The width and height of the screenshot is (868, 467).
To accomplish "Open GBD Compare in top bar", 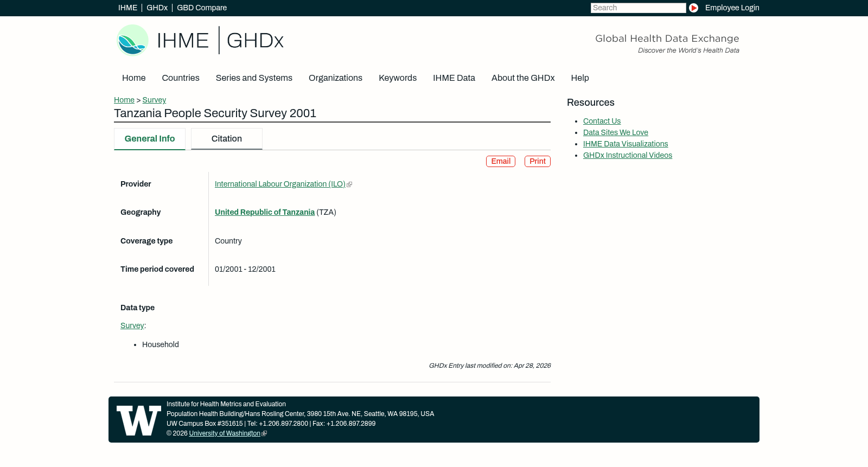I will coord(202,8).
